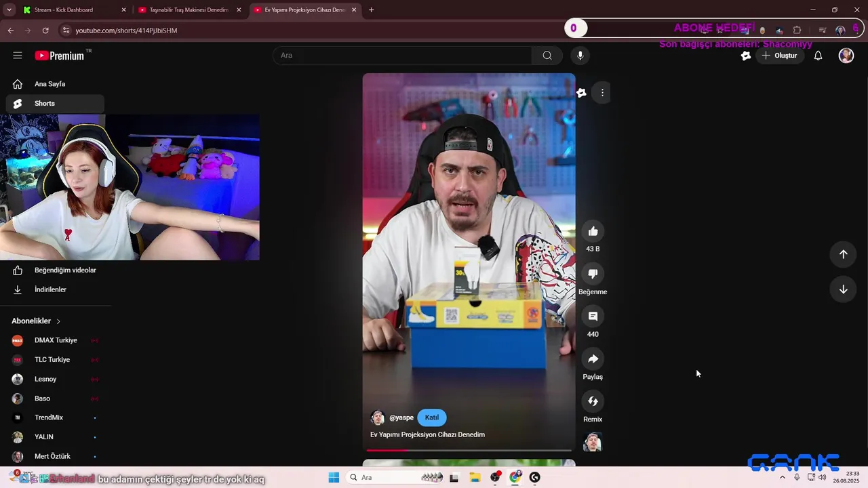Open the Oluştur create menu
The image size is (868, 488).
point(780,56)
